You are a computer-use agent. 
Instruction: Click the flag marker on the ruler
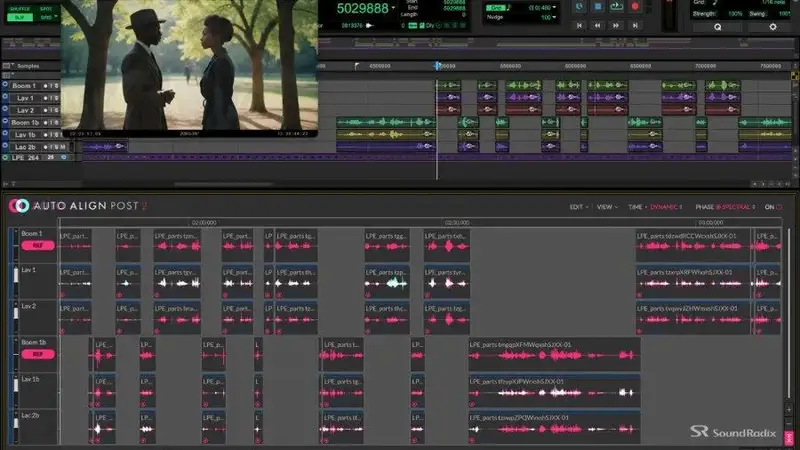click(x=357, y=66)
